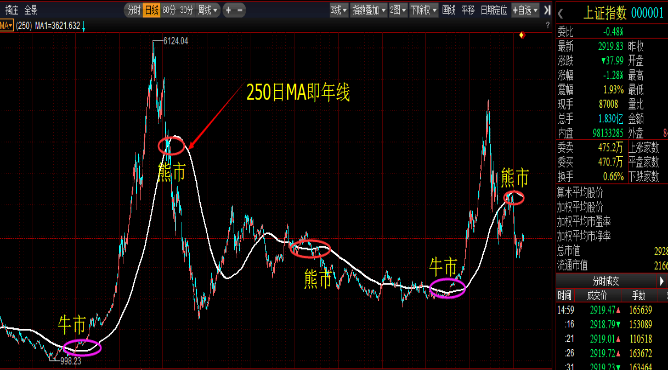The image size is (668, 370).
Task: Collapse side panel with end arrow icon
Action: (x=547, y=10)
